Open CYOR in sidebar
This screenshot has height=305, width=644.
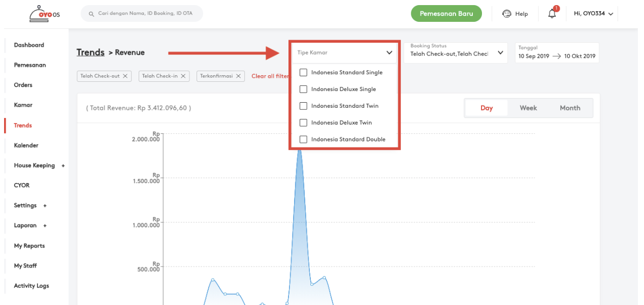(x=22, y=186)
